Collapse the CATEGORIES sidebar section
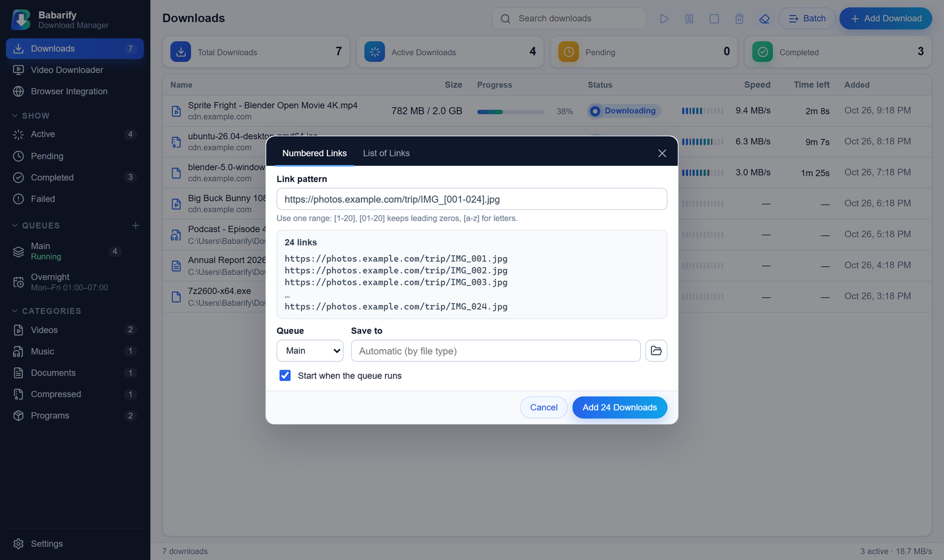 (x=47, y=311)
